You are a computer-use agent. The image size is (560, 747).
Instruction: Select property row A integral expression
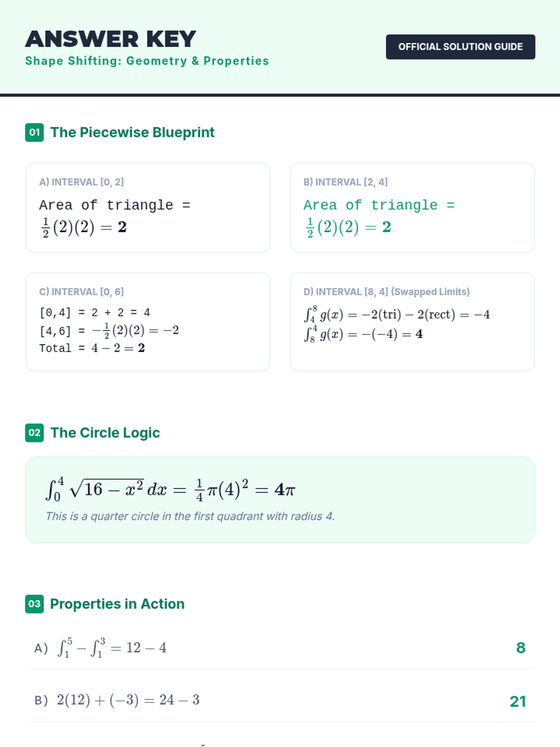point(112,648)
